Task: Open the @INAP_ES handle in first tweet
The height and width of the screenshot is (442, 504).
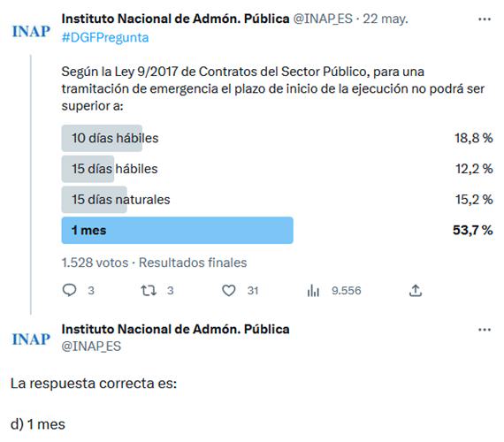Action: point(323,19)
